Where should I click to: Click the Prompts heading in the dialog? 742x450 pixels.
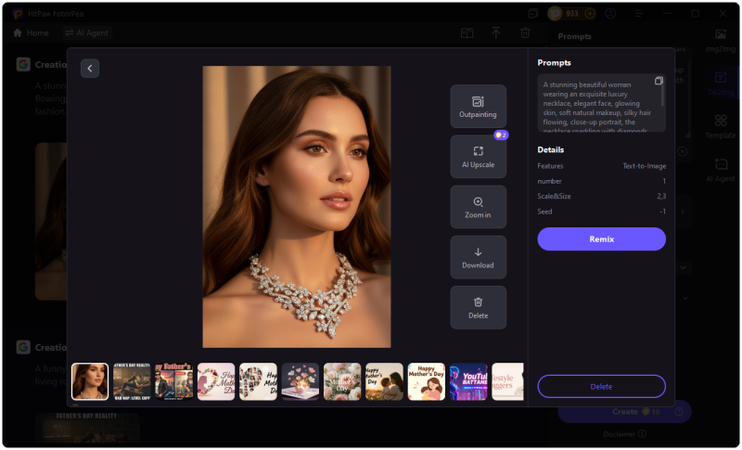pos(554,63)
